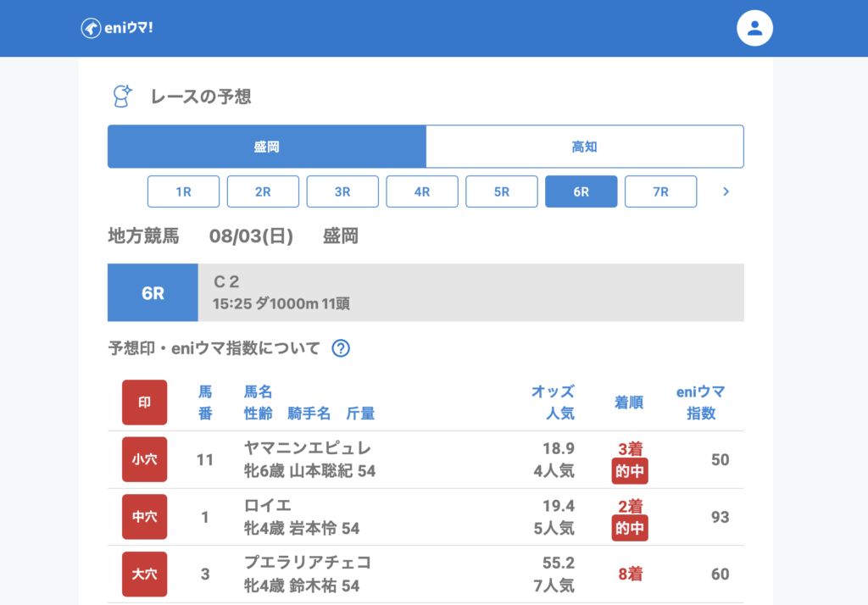Click horse name ヤマニンエピュレ
868x605 pixels.
(x=308, y=448)
